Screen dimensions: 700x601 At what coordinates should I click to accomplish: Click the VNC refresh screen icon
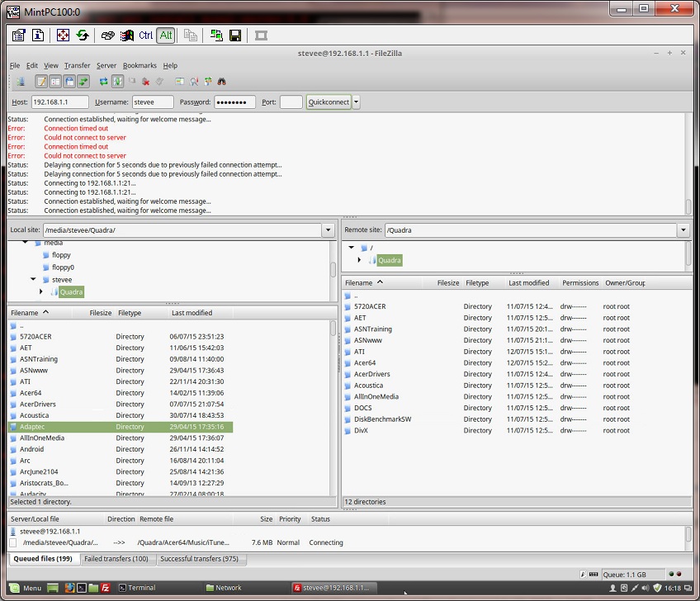83,35
